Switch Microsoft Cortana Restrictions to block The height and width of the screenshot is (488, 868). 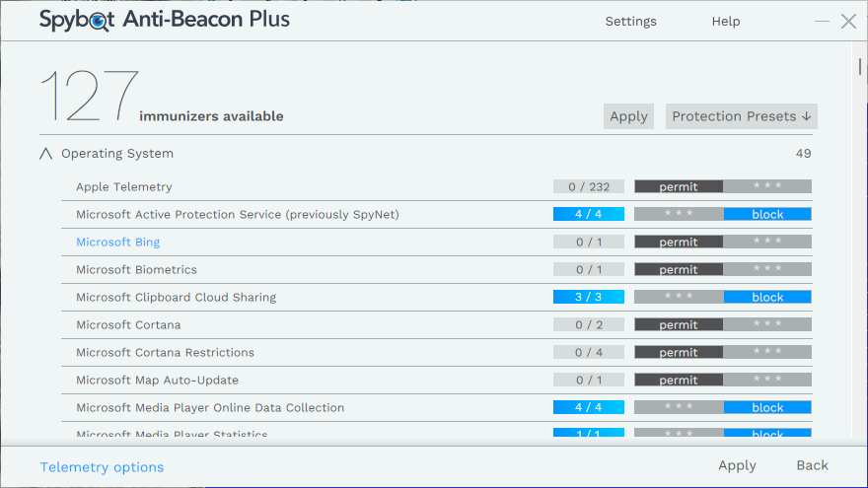[x=767, y=353]
